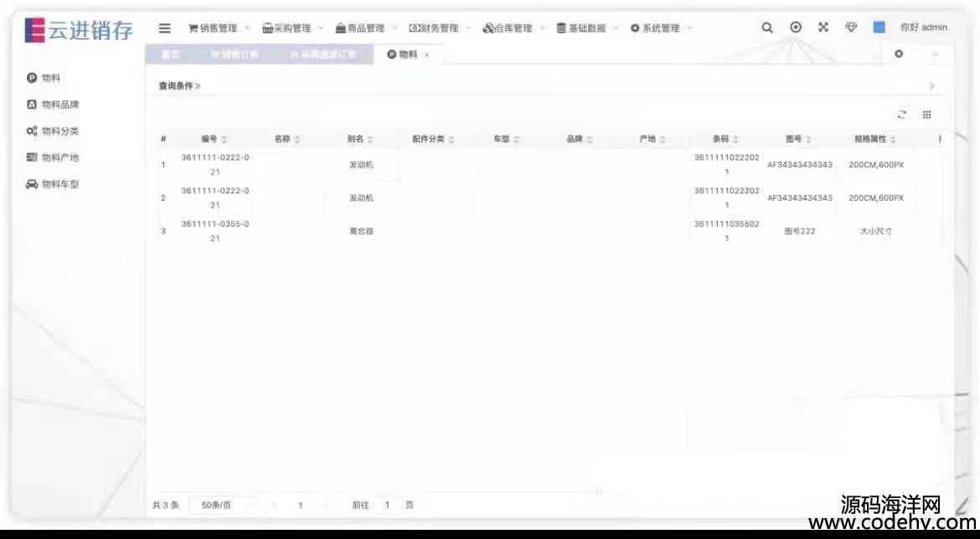Open the 财务管理 dropdown menu
Image resolution: width=980 pixels, height=539 pixels.
440,28
